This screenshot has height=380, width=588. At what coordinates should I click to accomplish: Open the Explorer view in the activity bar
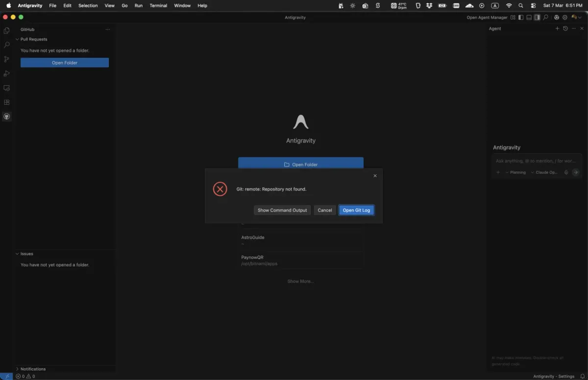point(6,30)
